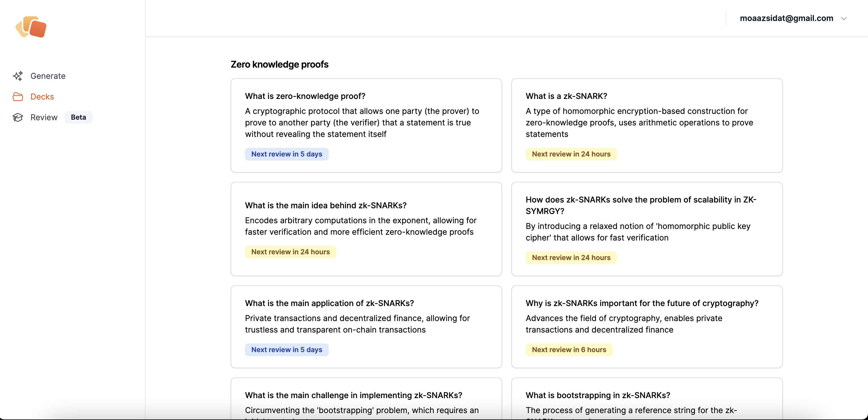Click the Decks folder icon
Viewport: 868px width, 420px height.
pos(18,97)
